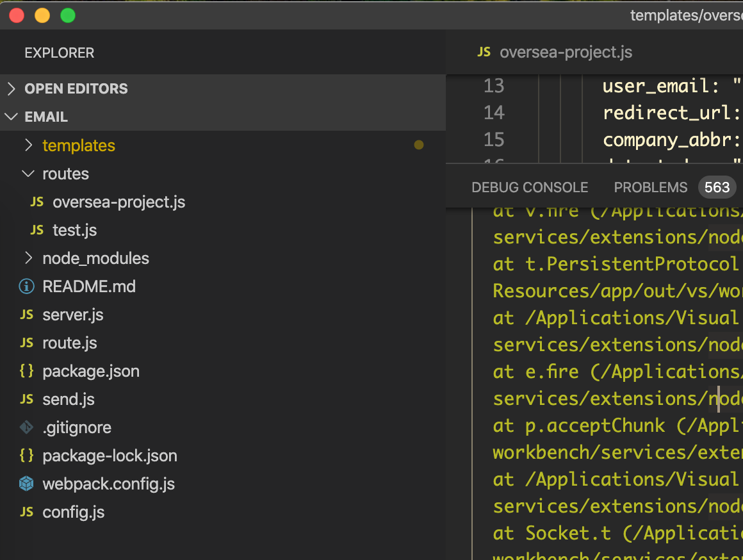Click the braces icon beside package-lock.json

28,456
